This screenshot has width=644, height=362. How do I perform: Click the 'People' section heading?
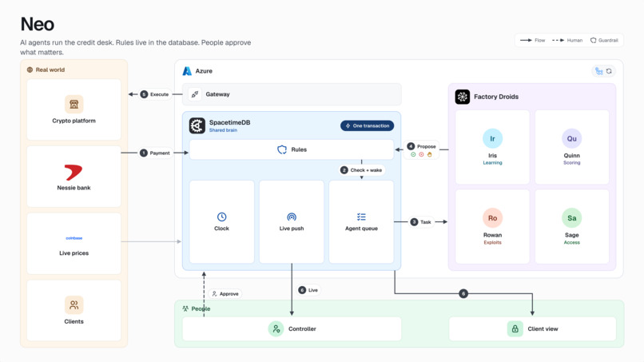tap(201, 308)
